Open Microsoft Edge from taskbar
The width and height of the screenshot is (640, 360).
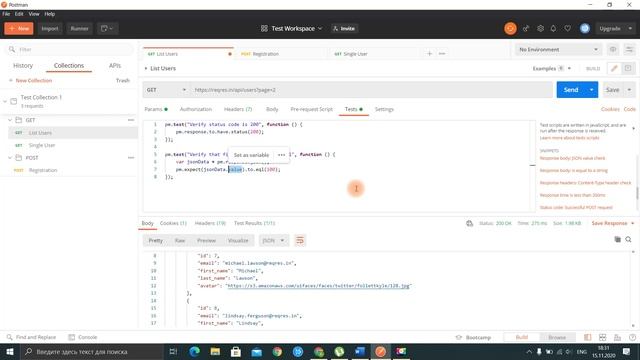195,351
